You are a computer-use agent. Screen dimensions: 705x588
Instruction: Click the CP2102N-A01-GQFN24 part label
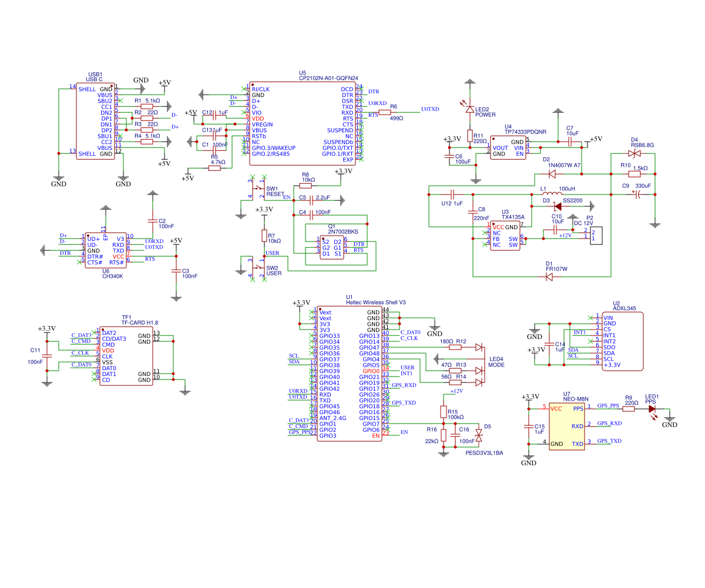tap(328, 78)
